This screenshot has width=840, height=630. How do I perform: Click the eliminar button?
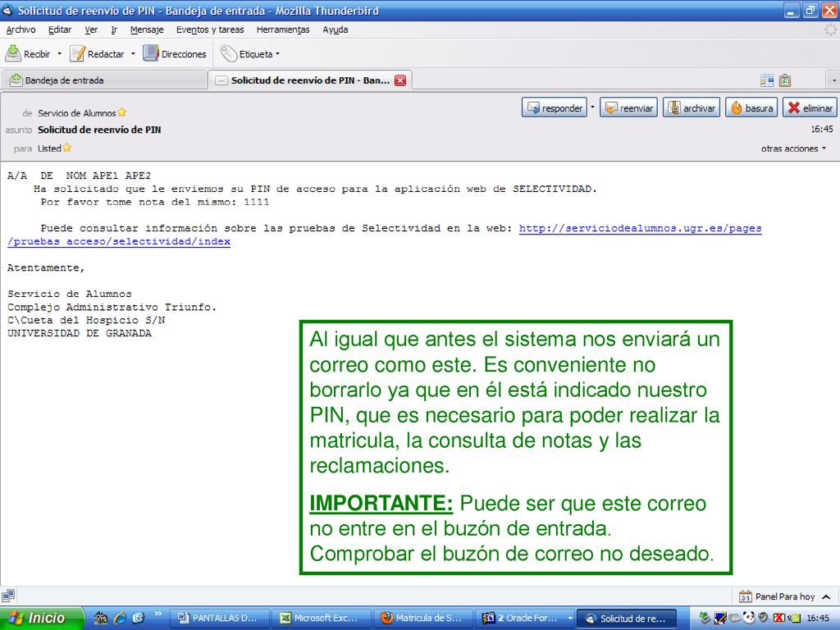coord(810,107)
